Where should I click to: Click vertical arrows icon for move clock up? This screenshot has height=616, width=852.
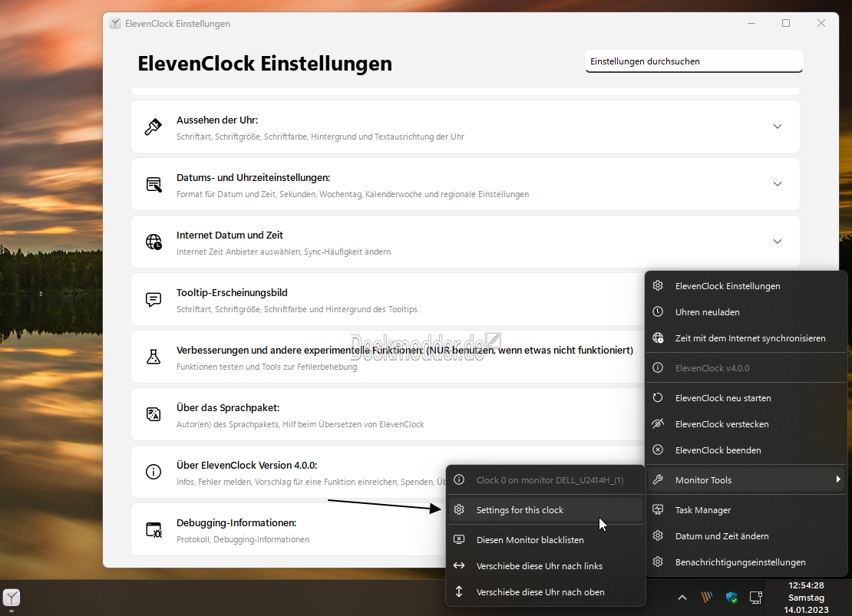tap(459, 591)
